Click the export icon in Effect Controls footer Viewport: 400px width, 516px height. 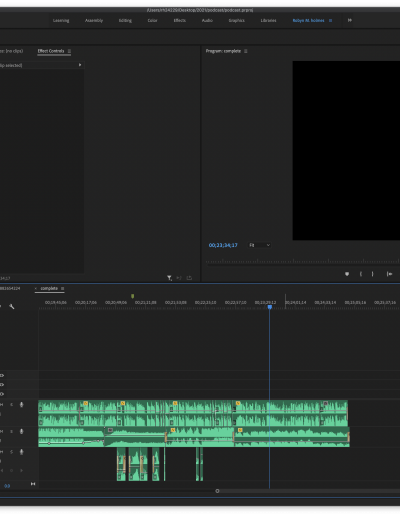click(189, 278)
